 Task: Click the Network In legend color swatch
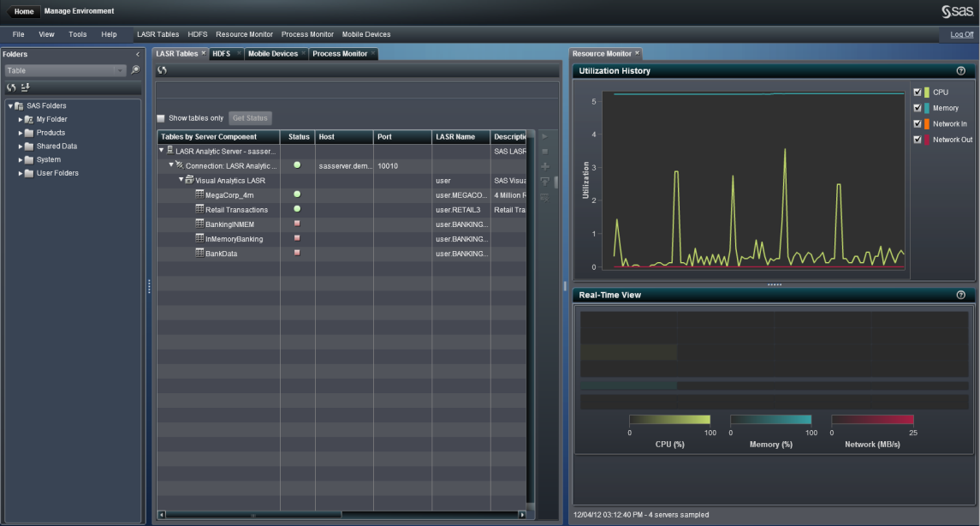926,124
